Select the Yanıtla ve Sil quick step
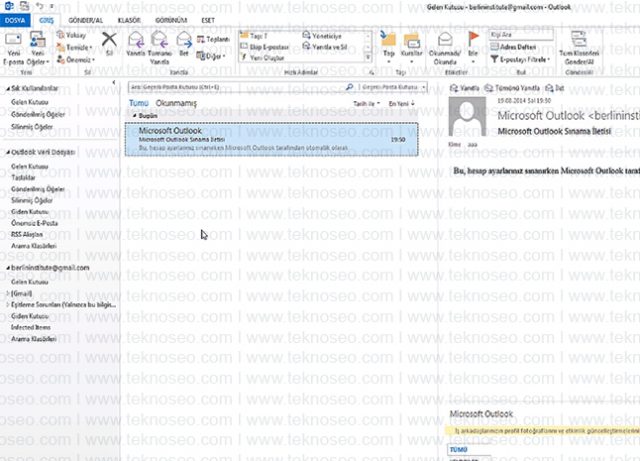 point(325,47)
